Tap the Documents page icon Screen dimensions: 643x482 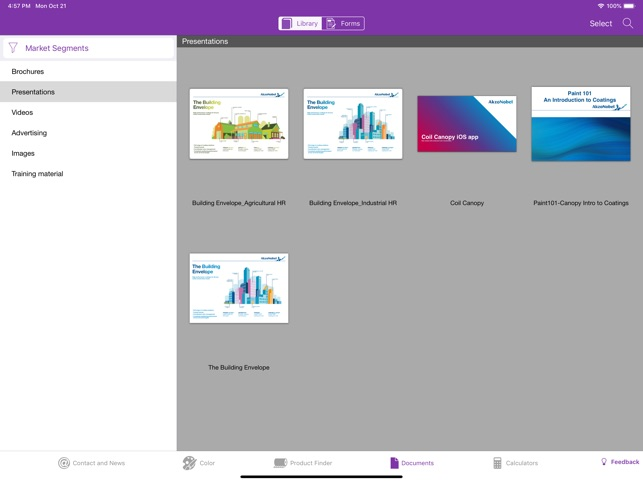pyautogui.click(x=394, y=463)
